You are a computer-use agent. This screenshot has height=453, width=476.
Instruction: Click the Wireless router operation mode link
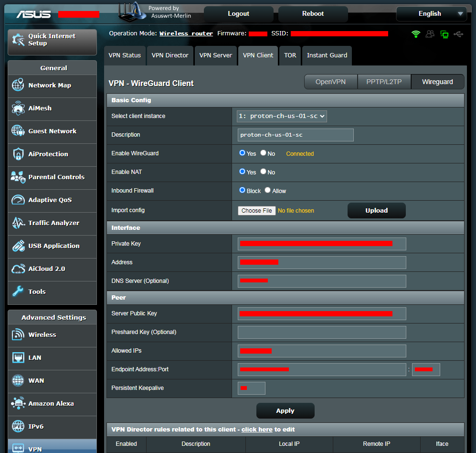(186, 33)
